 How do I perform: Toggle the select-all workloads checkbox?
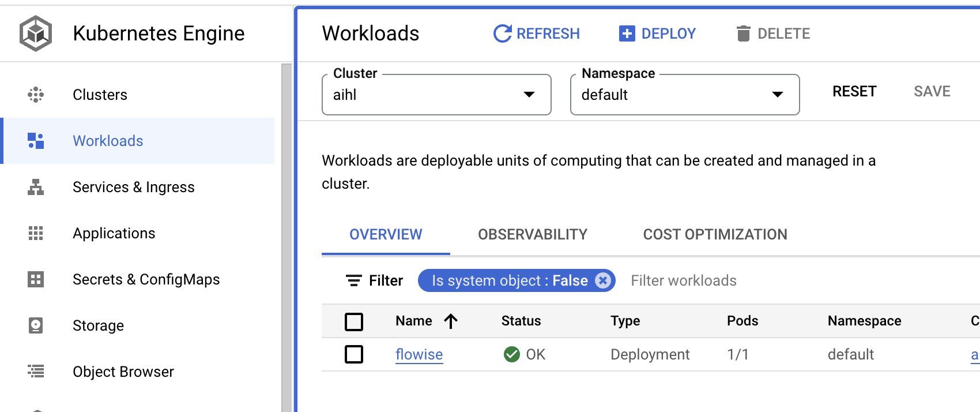click(x=354, y=321)
